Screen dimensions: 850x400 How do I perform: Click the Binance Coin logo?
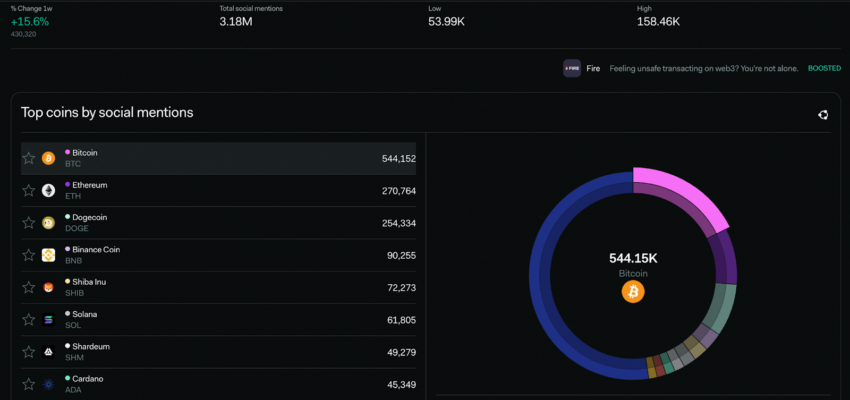tap(49, 255)
